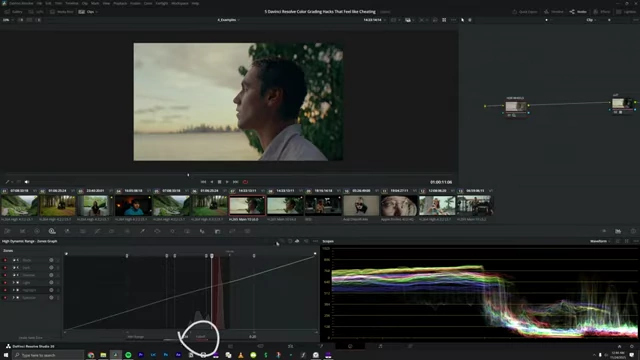Open the Edit menu

pos(49,3)
